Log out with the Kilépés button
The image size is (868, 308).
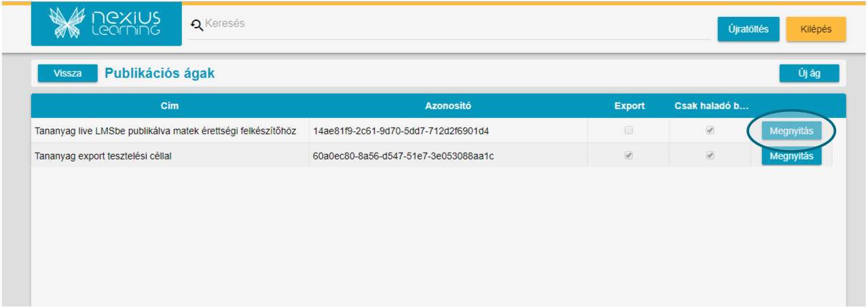tap(816, 29)
